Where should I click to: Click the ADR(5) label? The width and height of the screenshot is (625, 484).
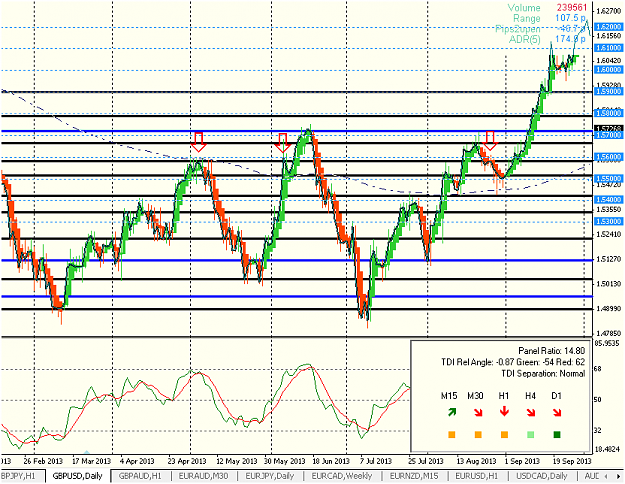pos(525,39)
